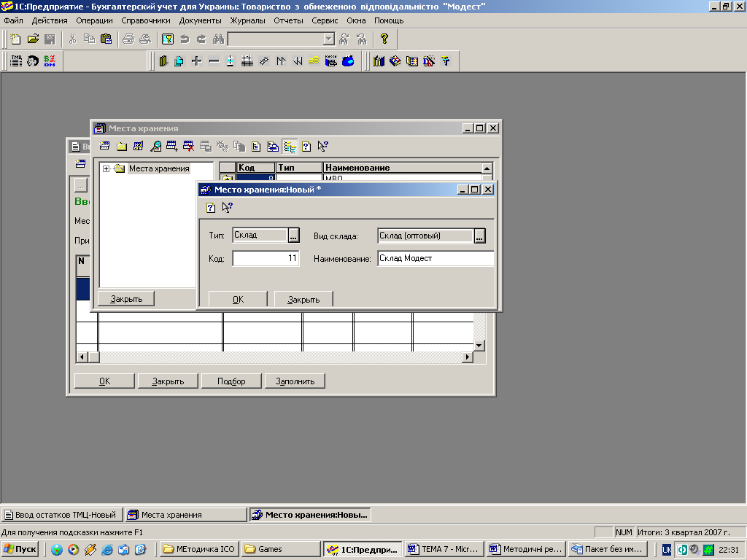
Task: Open the Журналы menu
Action: click(x=248, y=20)
